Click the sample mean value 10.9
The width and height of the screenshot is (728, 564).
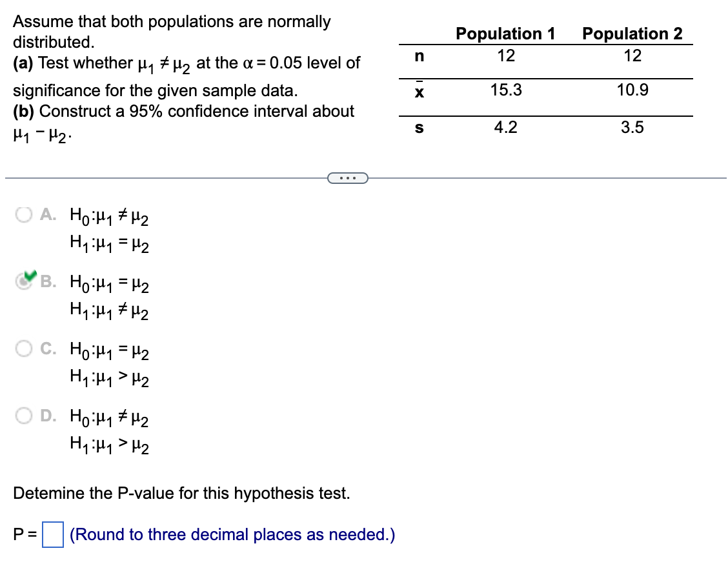tap(632, 90)
